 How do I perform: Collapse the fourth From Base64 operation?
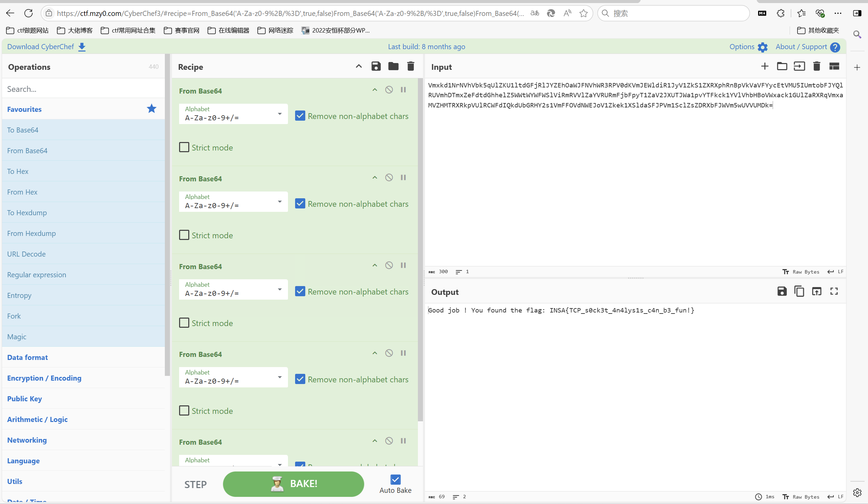tap(375, 353)
